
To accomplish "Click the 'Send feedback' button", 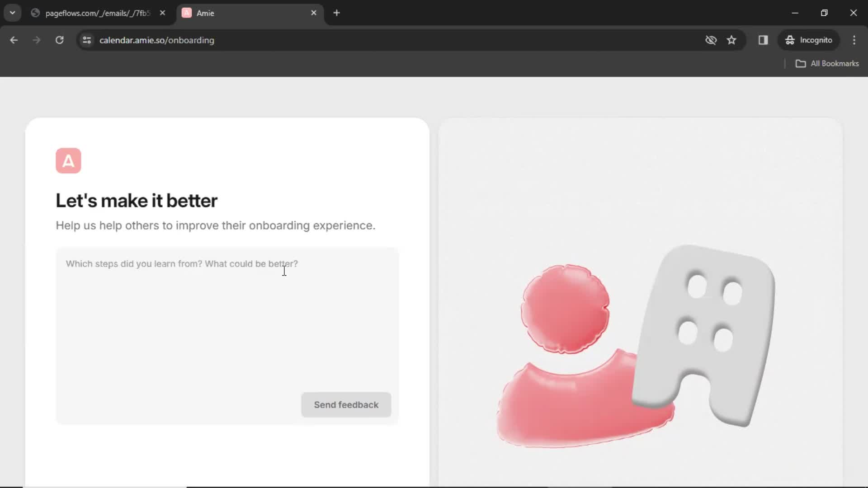I will point(346,404).
